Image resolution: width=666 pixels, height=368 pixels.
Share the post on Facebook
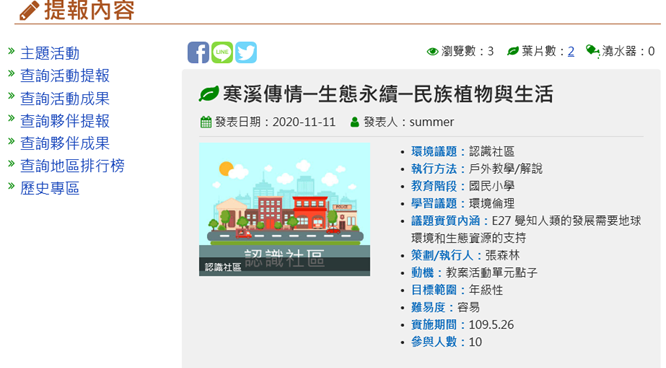[x=198, y=52]
